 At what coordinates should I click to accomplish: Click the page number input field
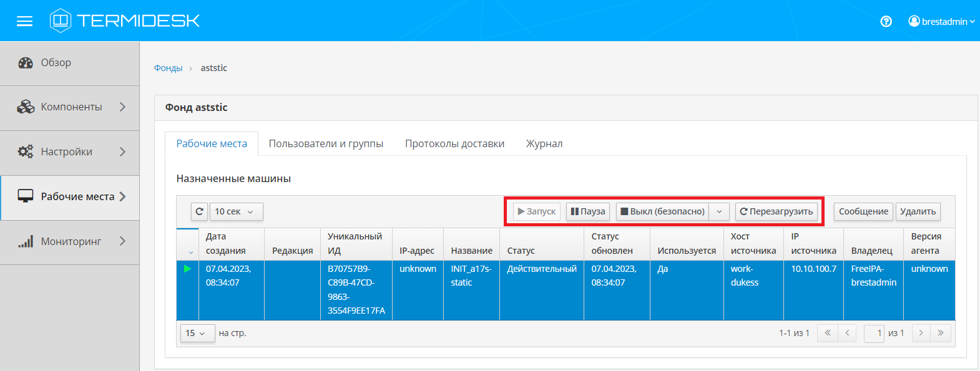874,333
